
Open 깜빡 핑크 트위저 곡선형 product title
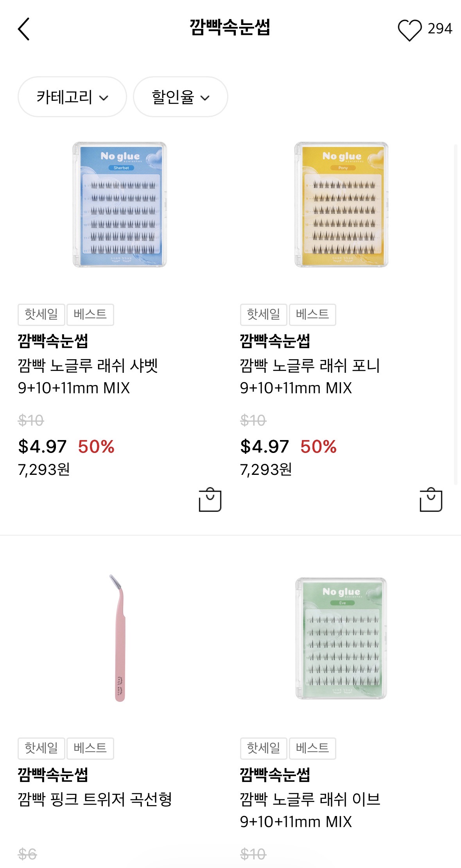[95, 799]
